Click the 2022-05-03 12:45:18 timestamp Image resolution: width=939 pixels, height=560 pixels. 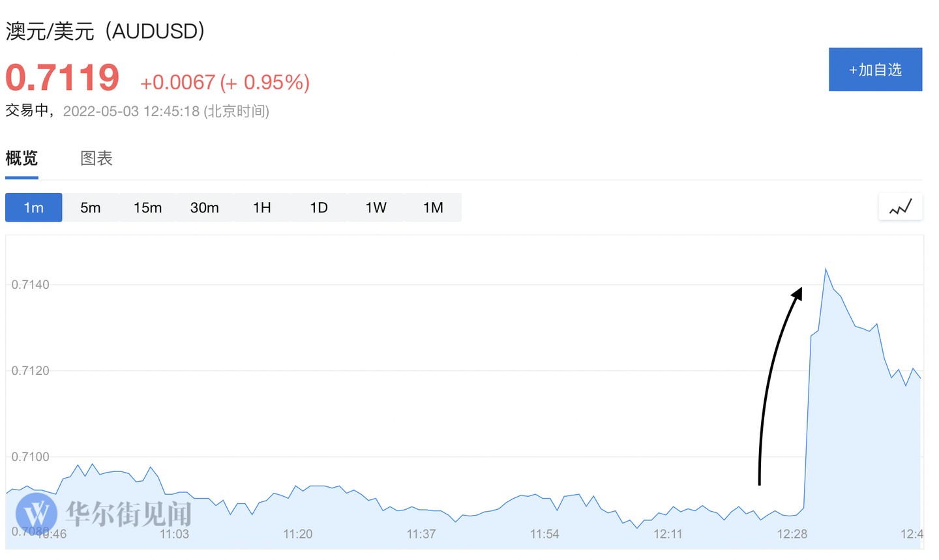point(131,111)
